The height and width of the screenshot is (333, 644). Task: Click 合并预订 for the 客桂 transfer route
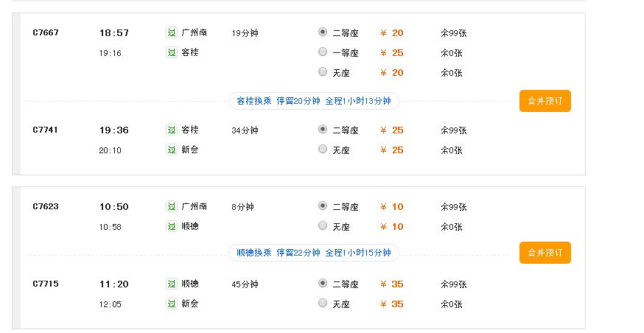(x=545, y=101)
